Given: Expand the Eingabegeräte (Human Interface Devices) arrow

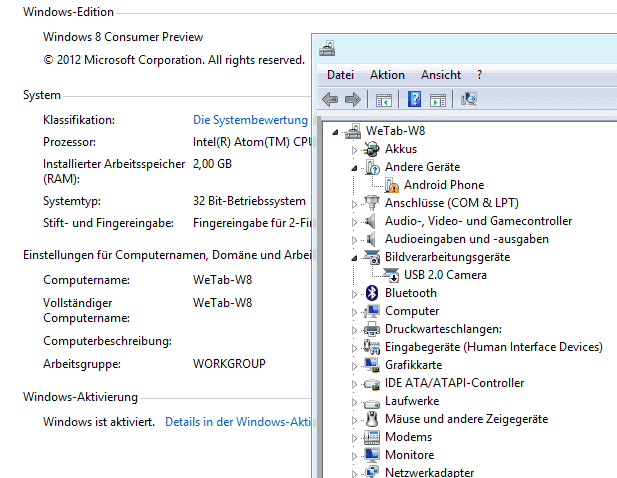Looking at the screenshot, I should [x=354, y=348].
